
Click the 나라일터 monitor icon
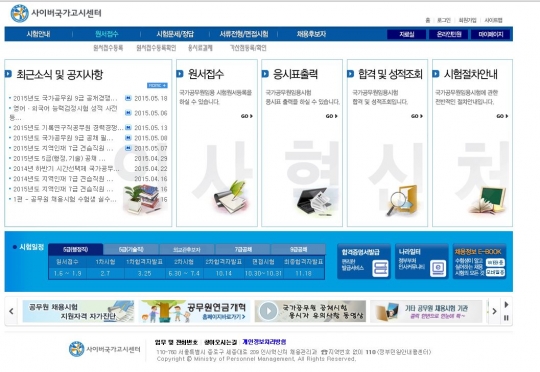tap(438, 268)
